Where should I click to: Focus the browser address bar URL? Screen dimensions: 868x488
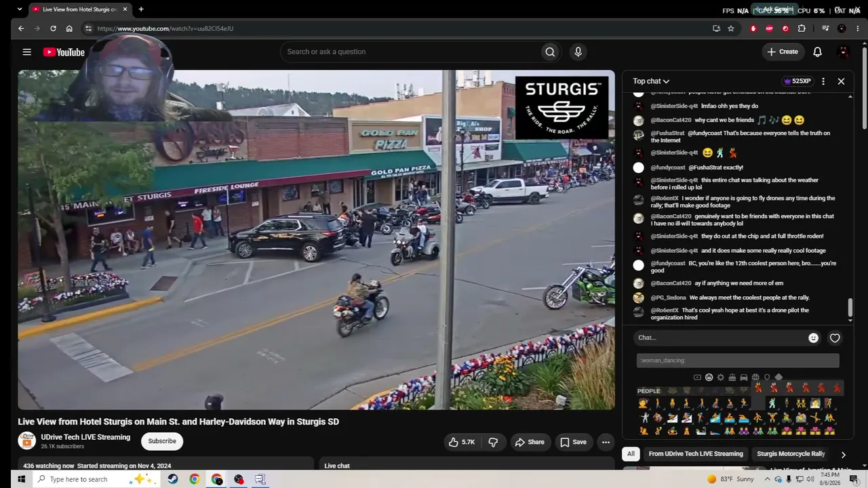tap(165, 28)
